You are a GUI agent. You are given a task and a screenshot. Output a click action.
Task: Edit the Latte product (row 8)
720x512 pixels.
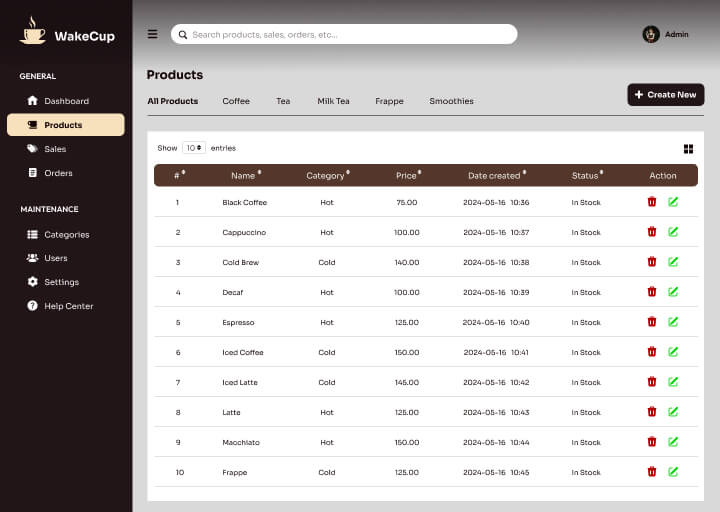point(673,411)
